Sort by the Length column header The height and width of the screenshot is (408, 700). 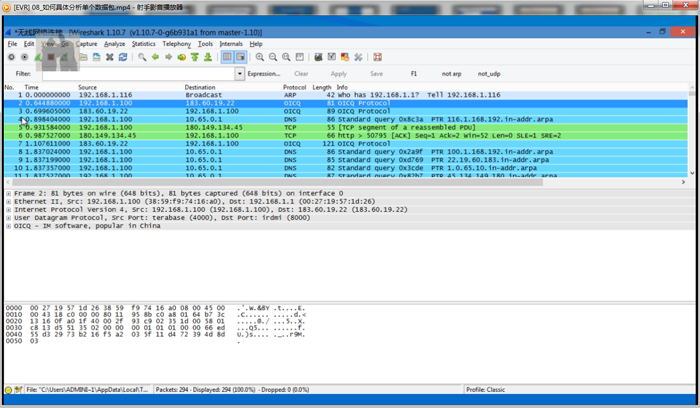[322, 87]
